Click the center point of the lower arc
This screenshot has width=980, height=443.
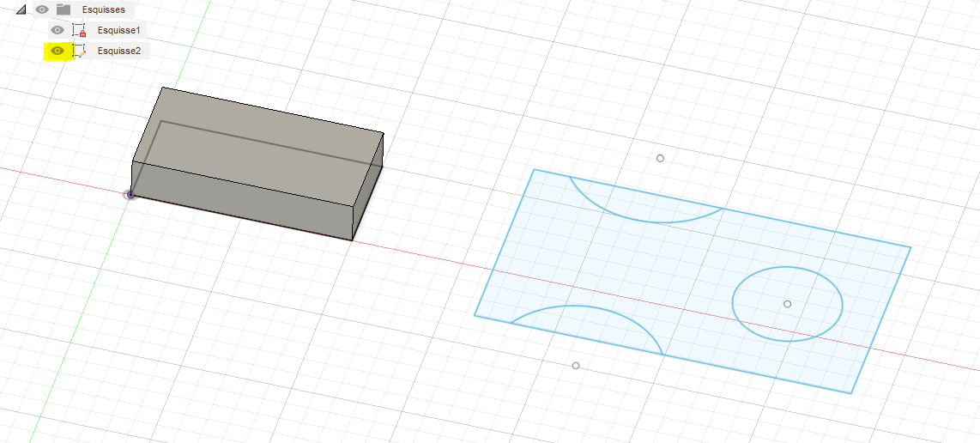576,366
